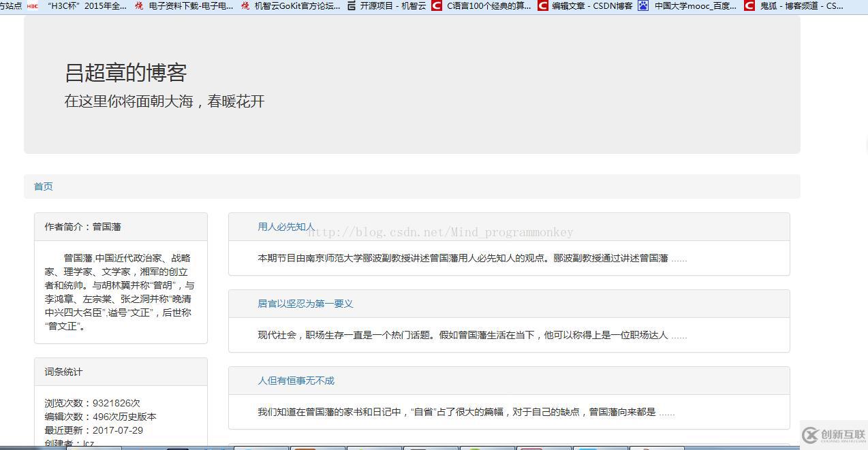868x450 pixels.
Task: Click the 词条统计 panel header
Action: coord(63,372)
